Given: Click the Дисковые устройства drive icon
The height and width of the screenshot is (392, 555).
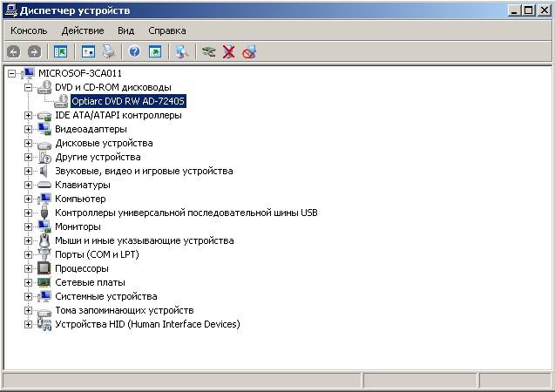Looking at the screenshot, I should click(x=44, y=145).
